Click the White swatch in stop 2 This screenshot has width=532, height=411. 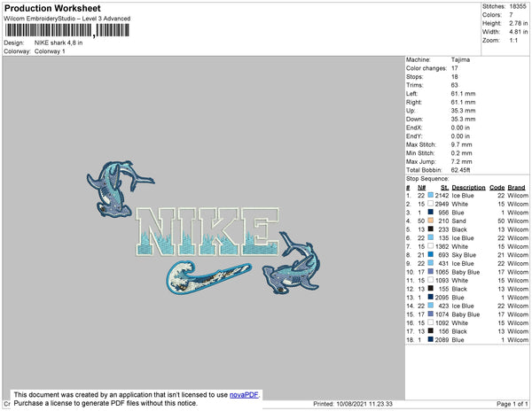click(431, 204)
